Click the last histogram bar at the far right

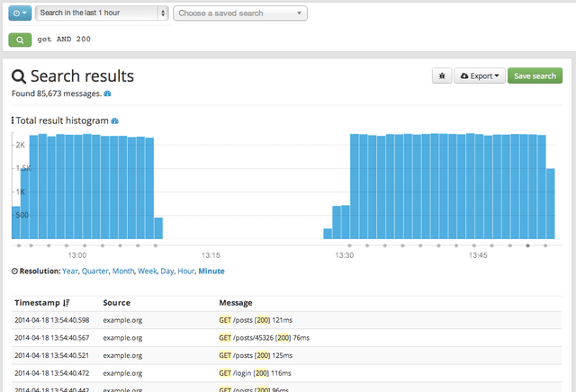(x=551, y=204)
